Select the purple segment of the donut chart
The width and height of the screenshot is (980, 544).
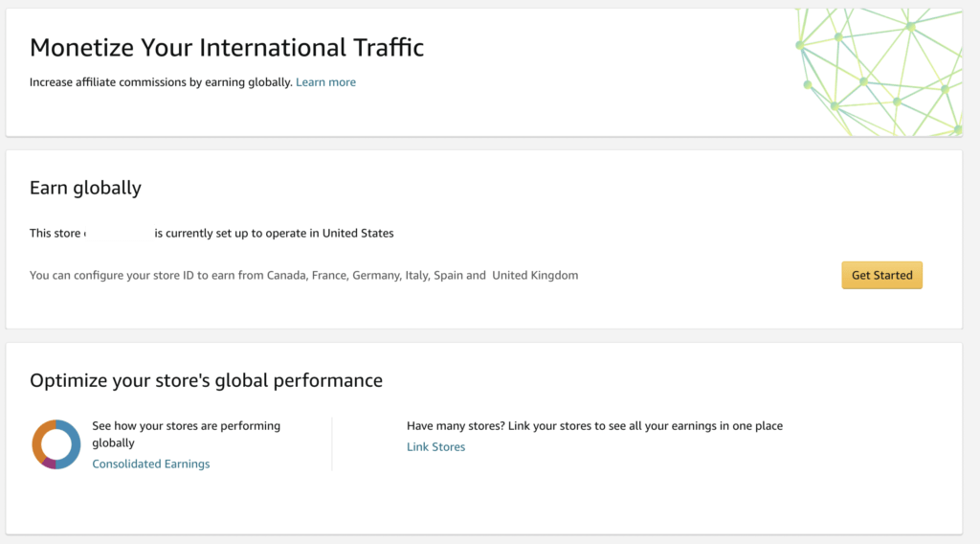pyautogui.click(x=48, y=464)
